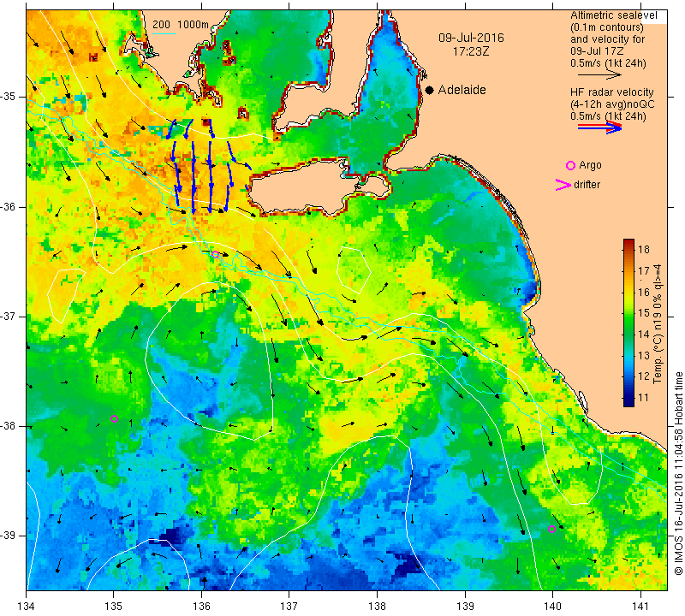Click the longitude axis label 139

pos(465,607)
